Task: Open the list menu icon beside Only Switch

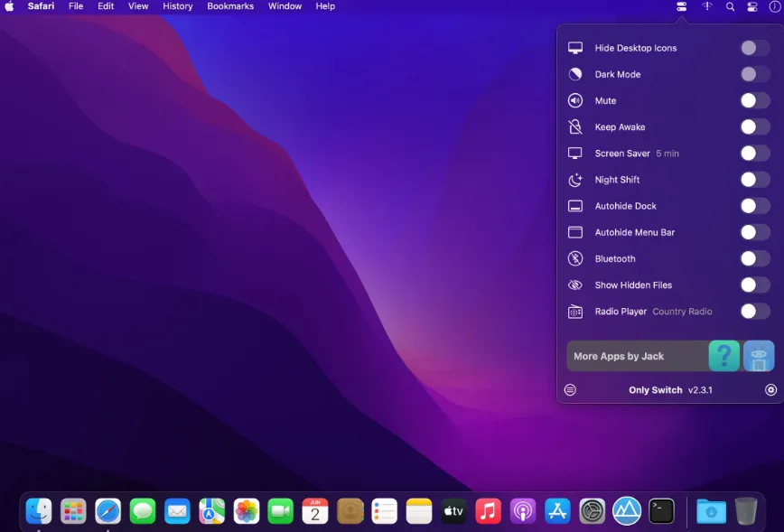Action: [x=570, y=390]
